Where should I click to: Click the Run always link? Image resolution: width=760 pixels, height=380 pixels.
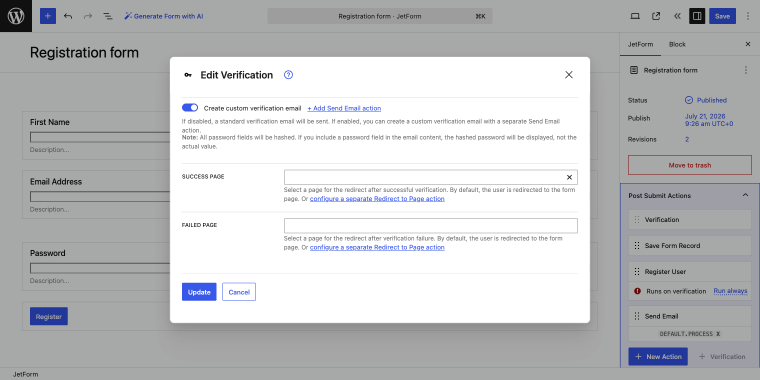pyautogui.click(x=730, y=291)
